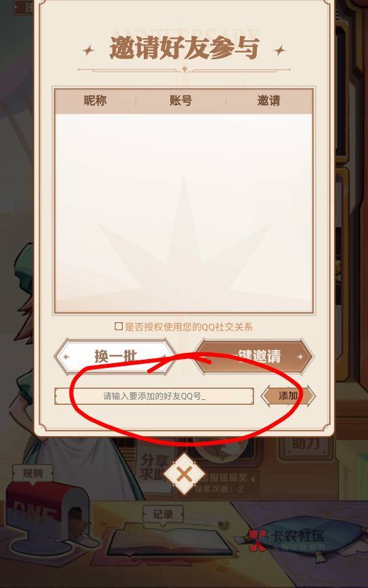Click the 昵称 column header
Image resolution: width=368 pixels, height=588 pixels.
click(95, 101)
